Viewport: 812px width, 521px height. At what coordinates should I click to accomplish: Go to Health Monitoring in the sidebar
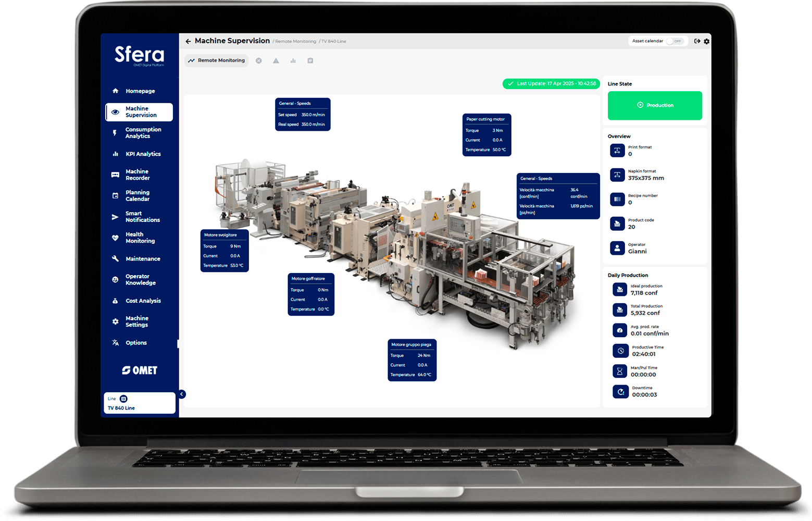tap(140, 238)
